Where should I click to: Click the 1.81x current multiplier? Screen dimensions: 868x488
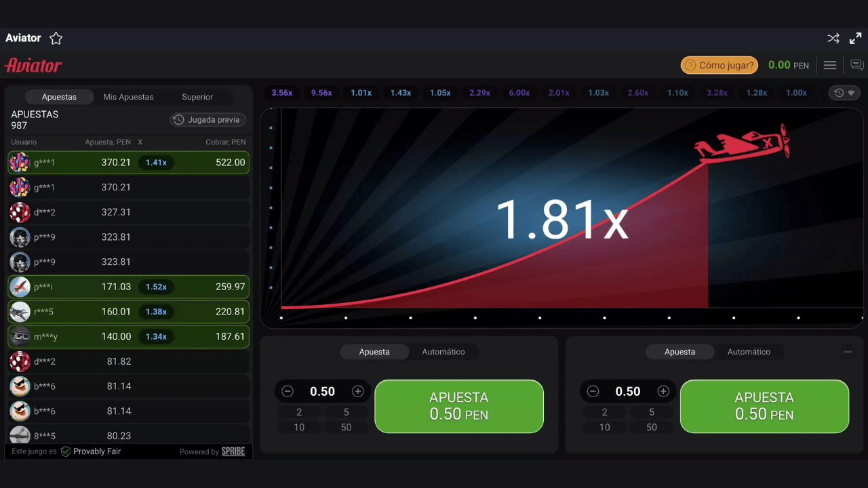(x=561, y=220)
